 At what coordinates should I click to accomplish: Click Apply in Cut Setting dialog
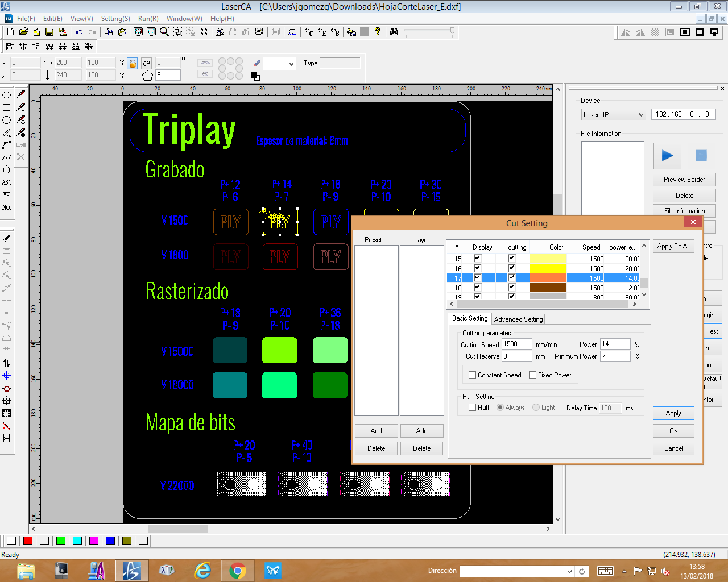673,413
